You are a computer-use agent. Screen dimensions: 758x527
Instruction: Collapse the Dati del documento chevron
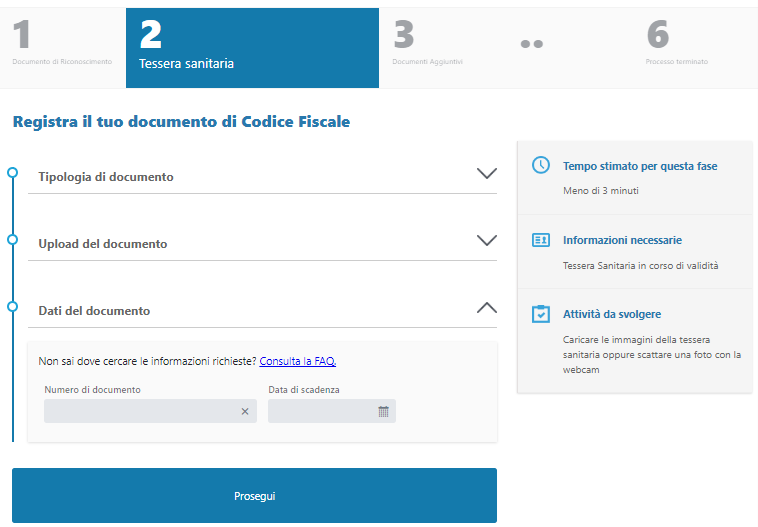click(486, 308)
